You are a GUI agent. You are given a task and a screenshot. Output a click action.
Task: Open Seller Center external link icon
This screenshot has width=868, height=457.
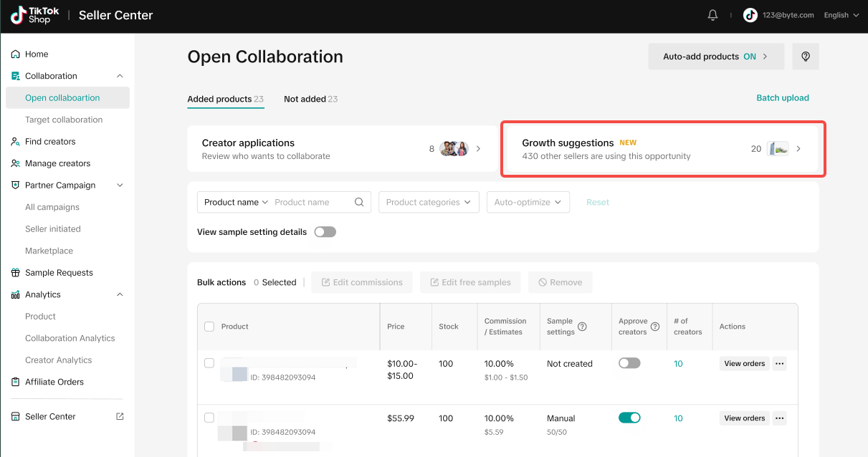coord(120,416)
